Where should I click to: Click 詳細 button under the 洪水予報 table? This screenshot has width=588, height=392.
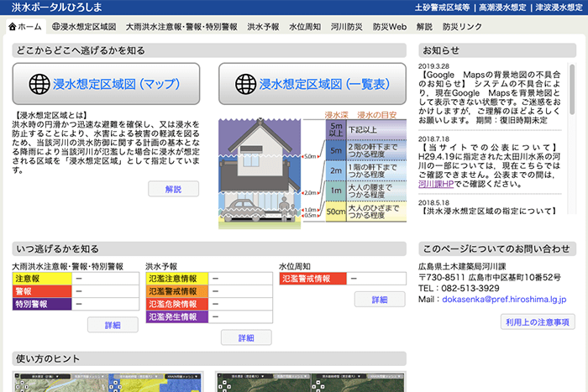pos(245,337)
